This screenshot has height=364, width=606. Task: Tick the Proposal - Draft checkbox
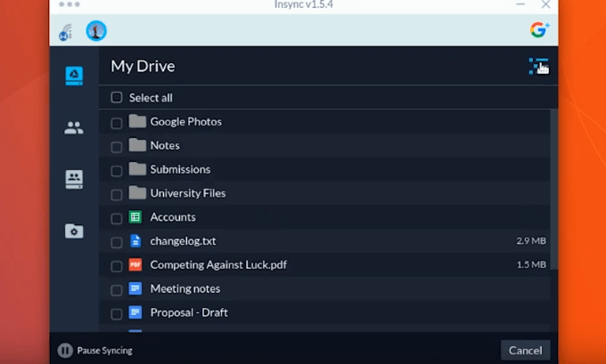point(117,314)
